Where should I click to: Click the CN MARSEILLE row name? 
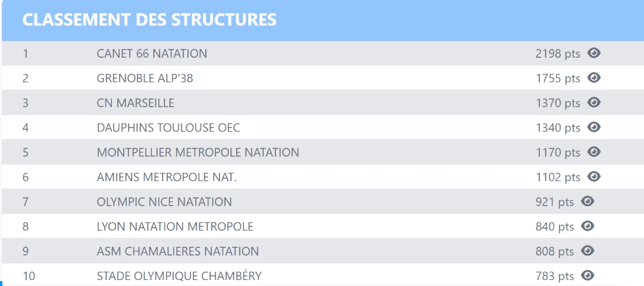click(135, 103)
